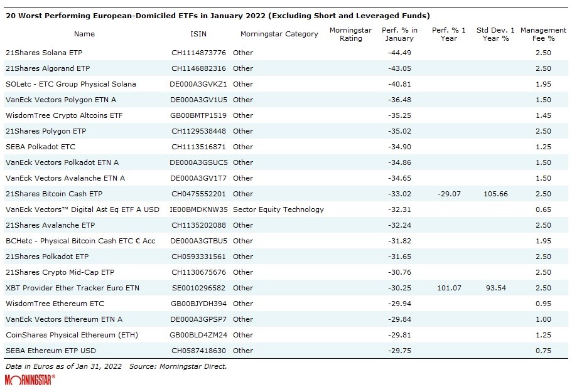Click the Morningstar logo at the bottom
Viewport: 572px width, 392px height.
point(30,379)
